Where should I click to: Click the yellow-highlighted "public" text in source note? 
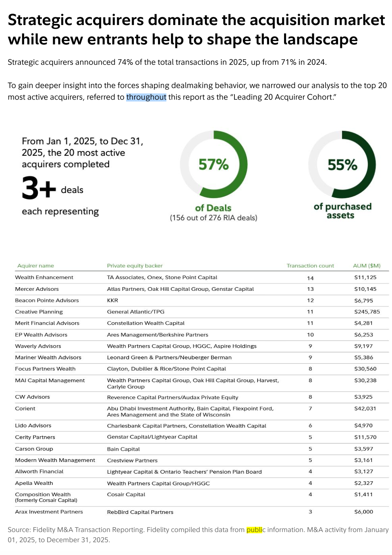pyautogui.click(x=254, y=530)
